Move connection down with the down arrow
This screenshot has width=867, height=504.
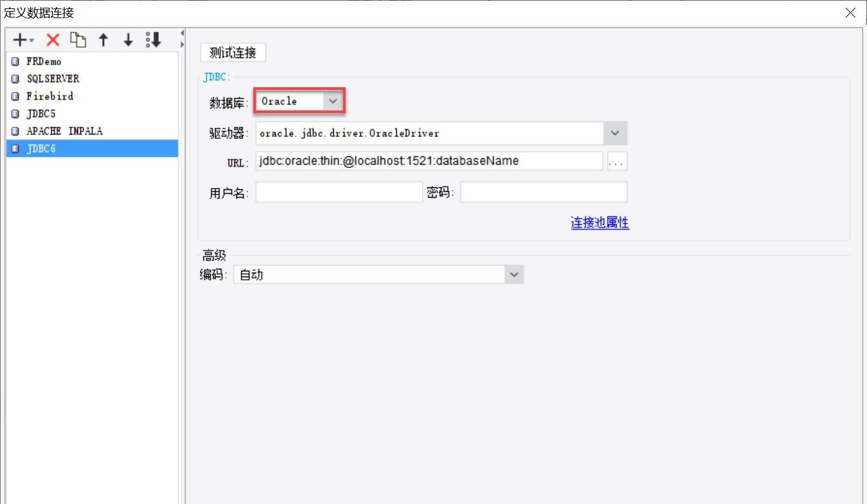tap(128, 40)
